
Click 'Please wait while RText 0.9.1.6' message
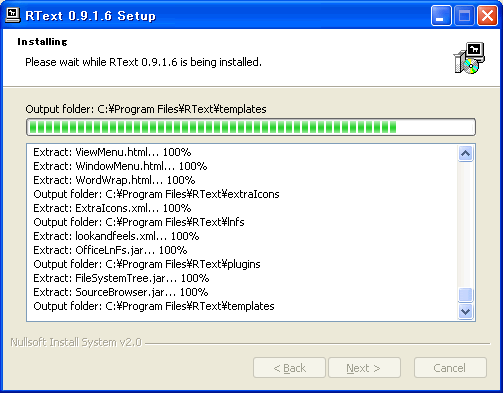pyautogui.click(x=143, y=62)
